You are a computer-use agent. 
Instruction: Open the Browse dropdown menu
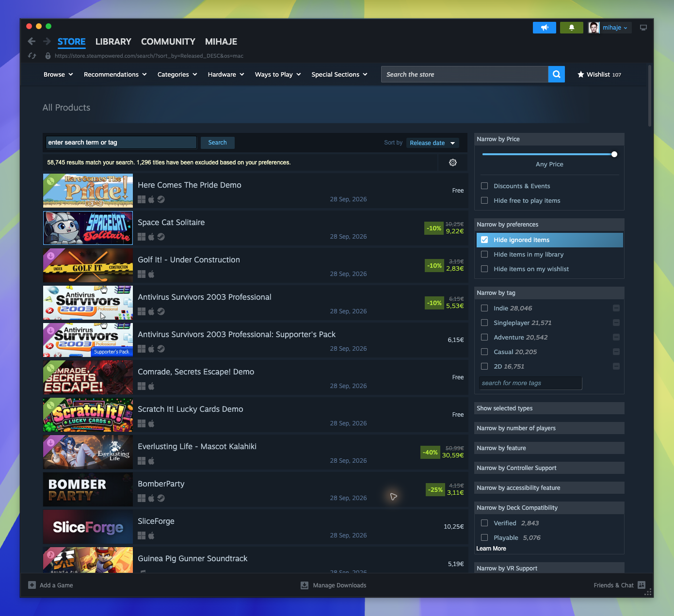[x=58, y=74]
